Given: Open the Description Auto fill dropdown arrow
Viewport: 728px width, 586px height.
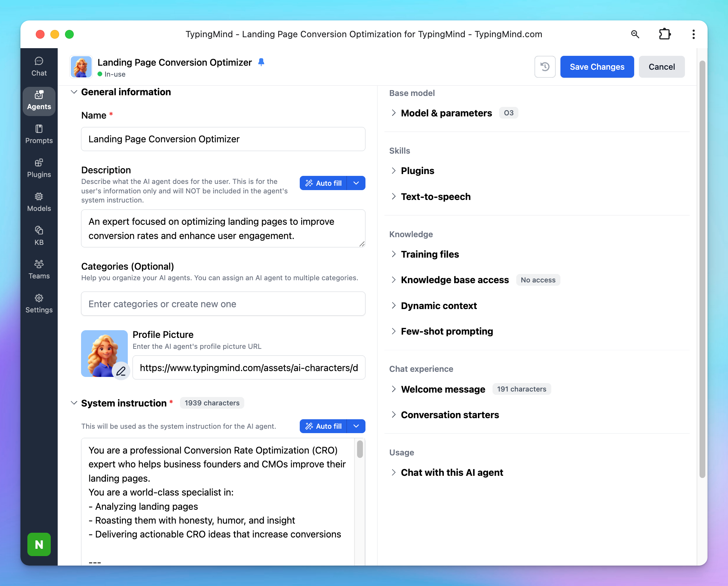Looking at the screenshot, I should [x=356, y=183].
